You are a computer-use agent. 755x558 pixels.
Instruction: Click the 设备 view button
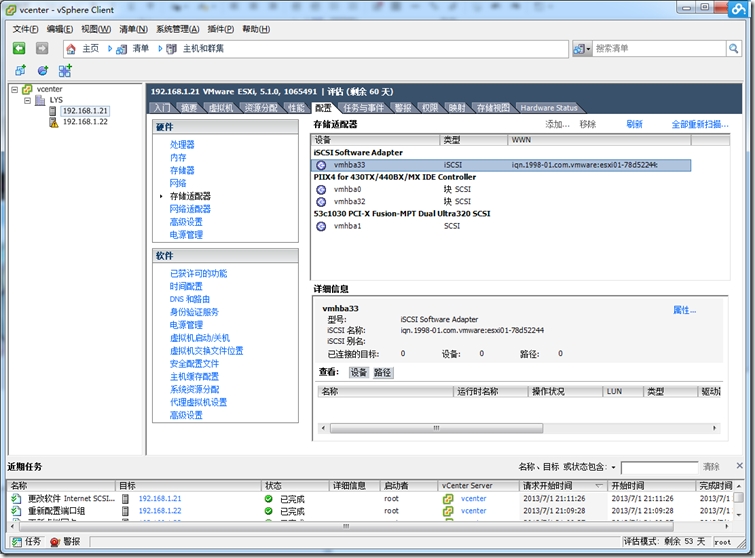pos(358,373)
